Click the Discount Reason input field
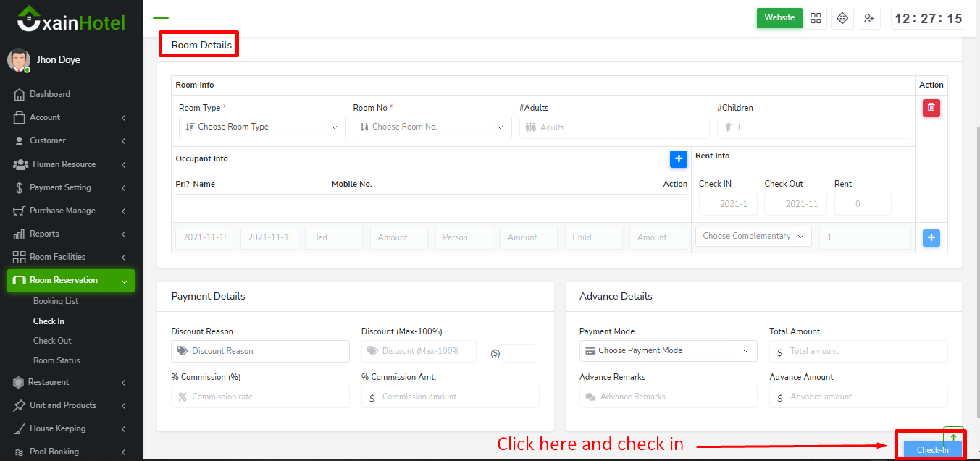The image size is (980, 461). [x=260, y=352]
